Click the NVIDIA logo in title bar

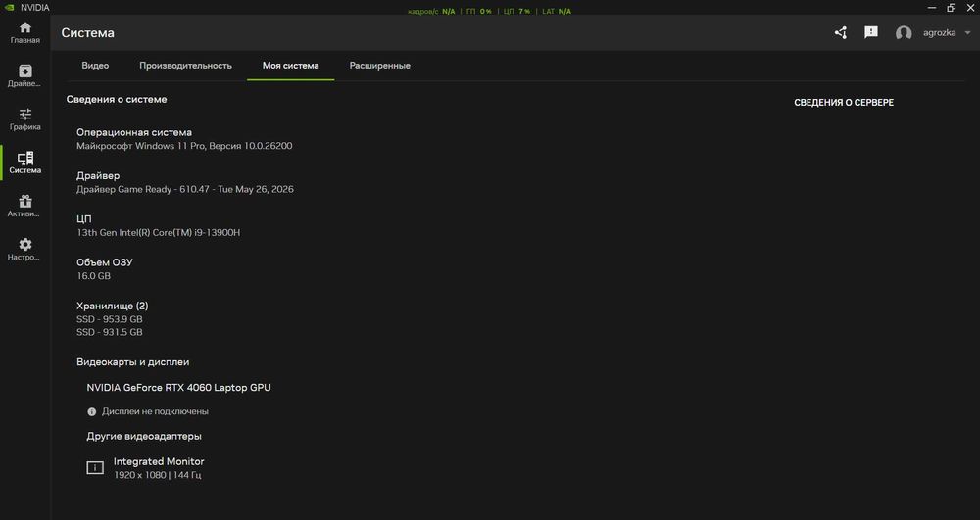(10, 8)
